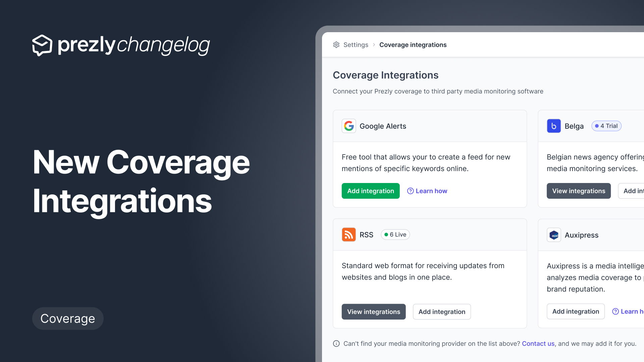Image resolution: width=644 pixels, height=362 pixels.
Task: Click the Auxipress integration icon
Action: coord(554,234)
